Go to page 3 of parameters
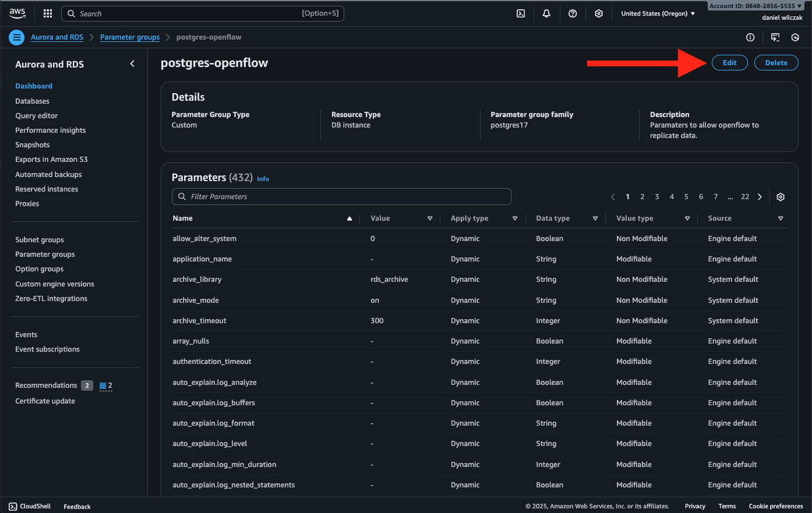This screenshot has width=812, height=513. pos(657,197)
